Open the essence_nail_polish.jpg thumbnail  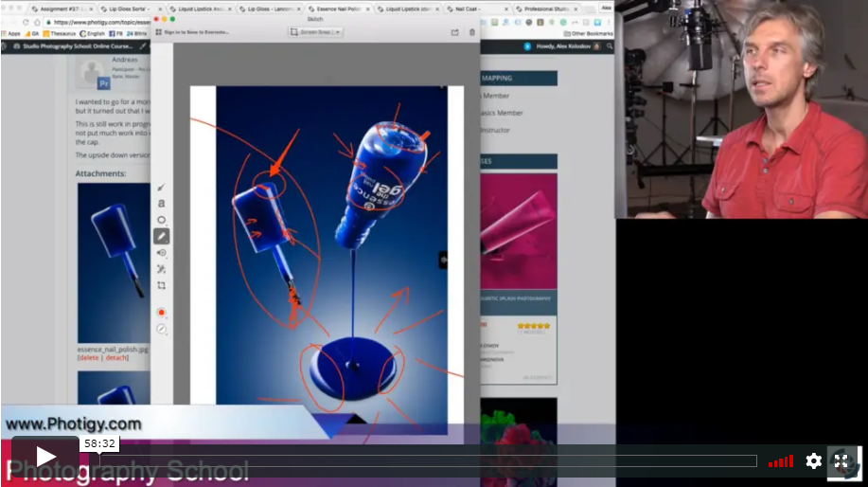[x=114, y=262]
